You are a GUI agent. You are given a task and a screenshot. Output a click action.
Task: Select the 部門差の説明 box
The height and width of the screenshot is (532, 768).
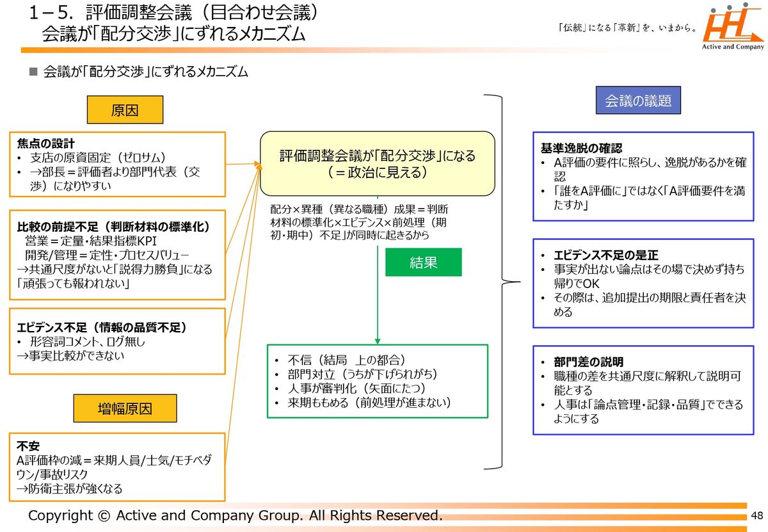pyautogui.click(x=643, y=390)
